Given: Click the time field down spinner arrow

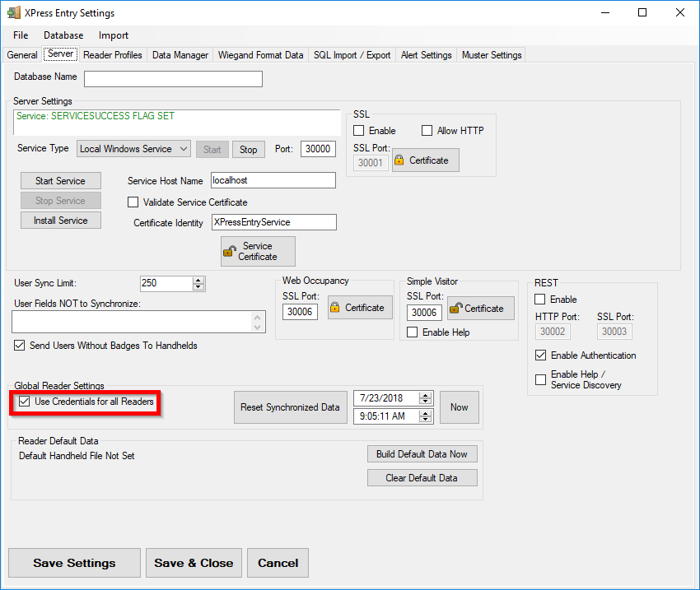Looking at the screenshot, I should [425, 420].
